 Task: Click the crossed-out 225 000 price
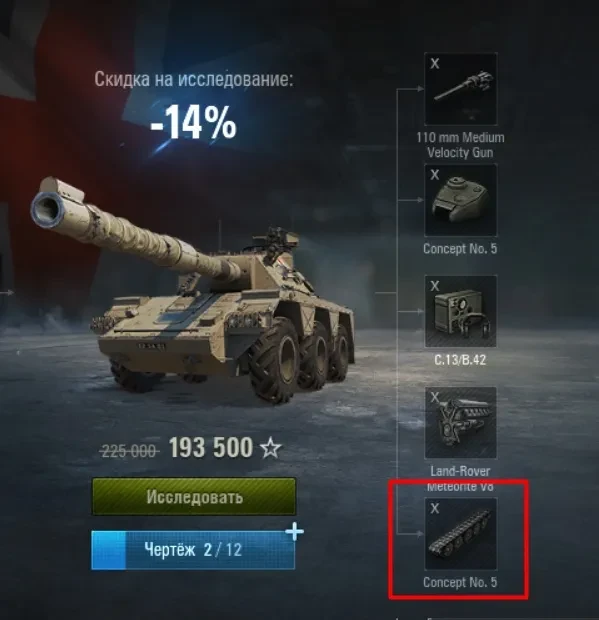[x=128, y=451]
